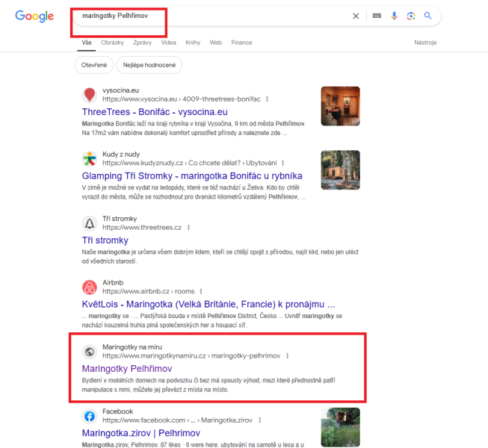
Task: Open KvětLois - Maringotka Airbnb link
Action: pos(209,305)
